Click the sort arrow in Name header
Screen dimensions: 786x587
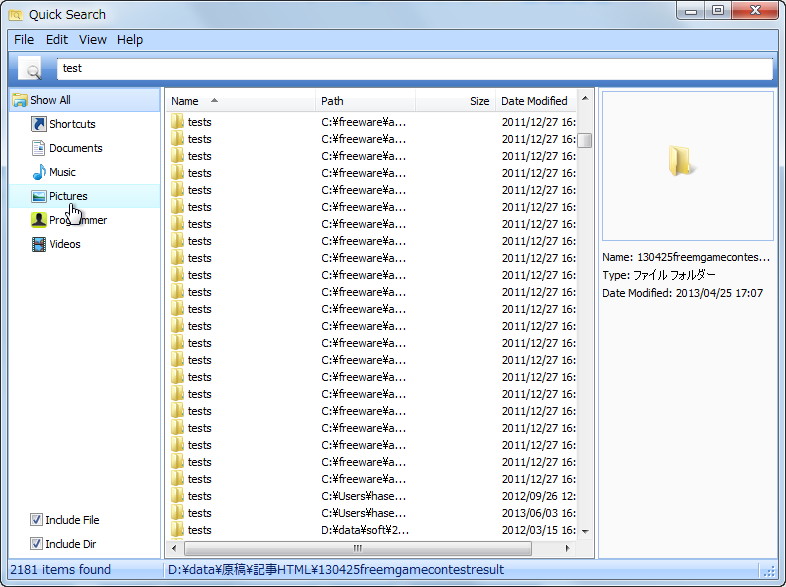coord(215,100)
